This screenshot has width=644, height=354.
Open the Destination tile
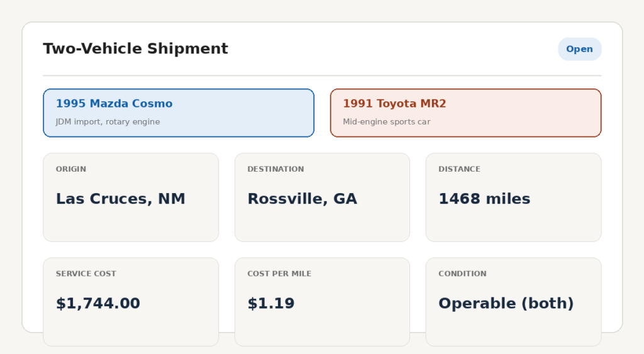coord(322,197)
